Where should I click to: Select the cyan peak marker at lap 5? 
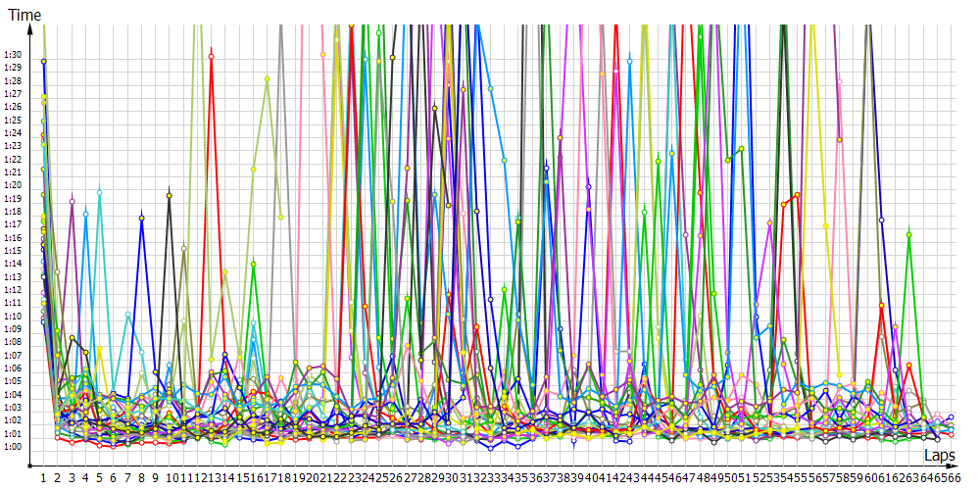coord(99,192)
